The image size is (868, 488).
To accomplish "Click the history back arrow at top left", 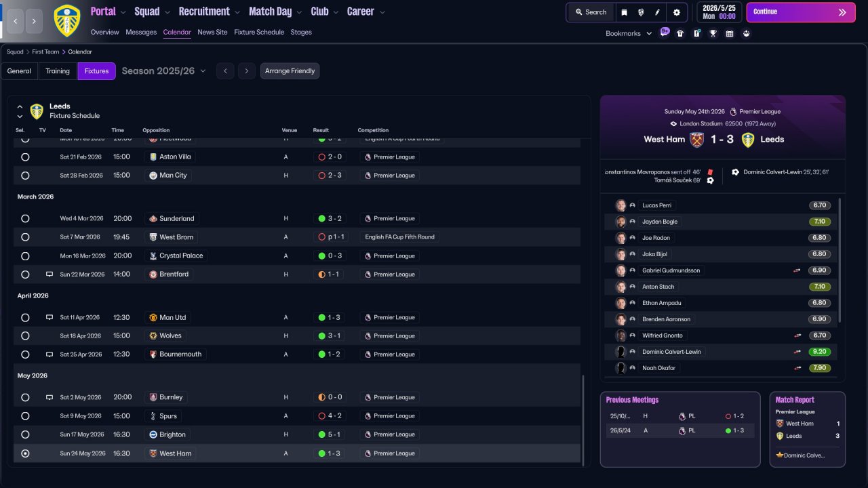I will coord(16,21).
